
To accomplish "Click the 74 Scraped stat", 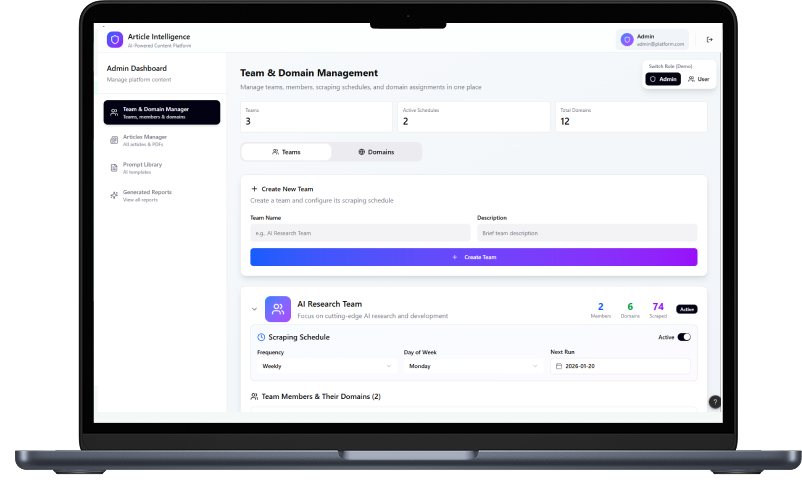I will click(x=658, y=310).
